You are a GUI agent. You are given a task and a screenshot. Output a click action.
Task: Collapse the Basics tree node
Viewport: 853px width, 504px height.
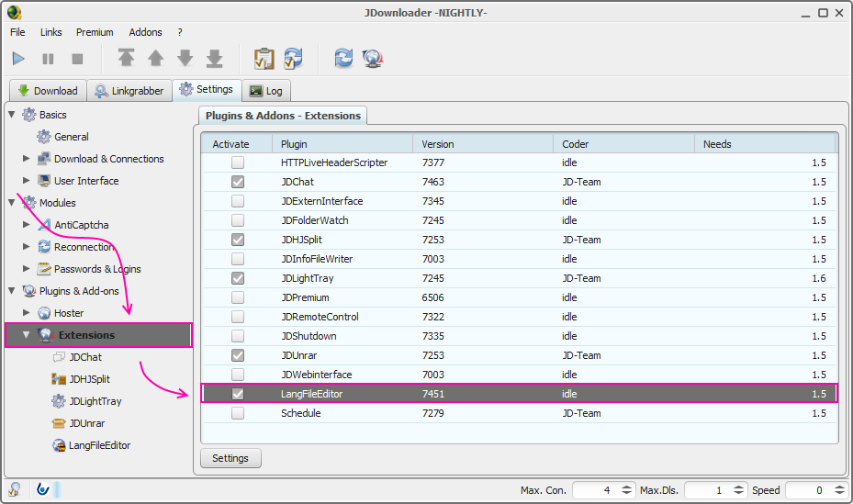11,114
